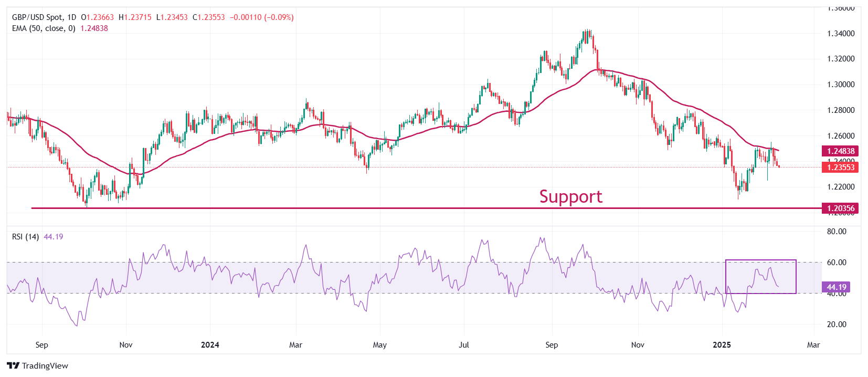The height and width of the screenshot is (377, 868).
Task: Click the 80.00 RSI axis label
Action: 837,232
